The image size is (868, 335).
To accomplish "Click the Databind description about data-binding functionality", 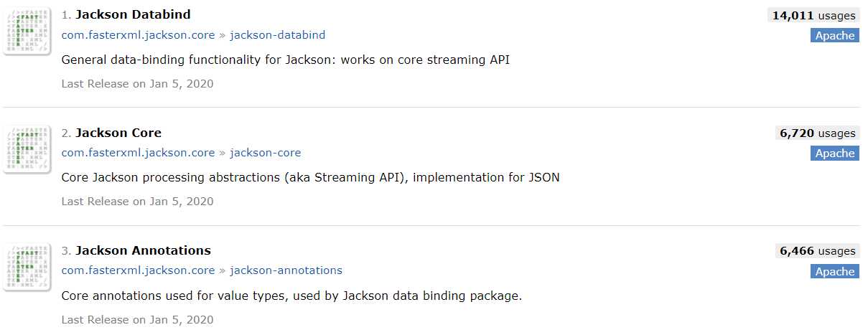I will pos(285,60).
